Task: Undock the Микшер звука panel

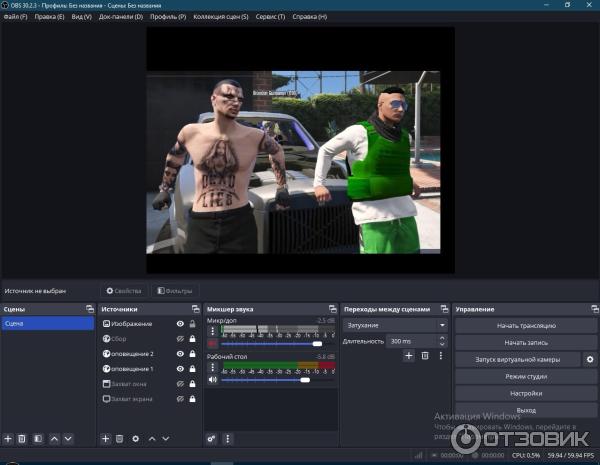Action: [x=333, y=309]
